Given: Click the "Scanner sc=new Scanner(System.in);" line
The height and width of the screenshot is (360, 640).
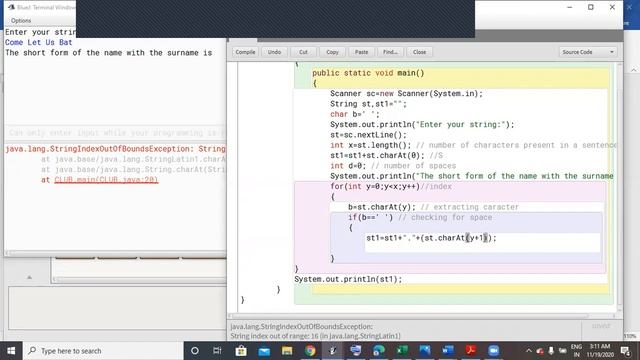Looking at the screenshot, I should click(406, 93).
